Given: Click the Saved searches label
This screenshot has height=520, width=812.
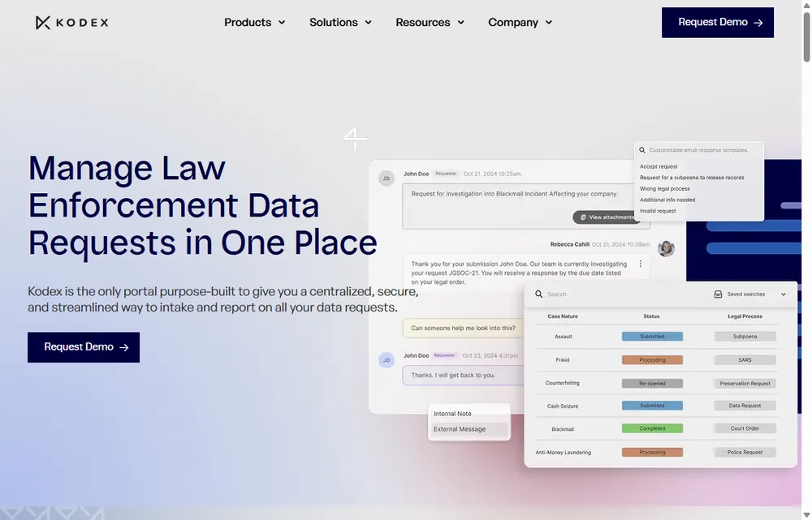Looking at the screenshot, I should pyautogui.click(x=745, y=294).
